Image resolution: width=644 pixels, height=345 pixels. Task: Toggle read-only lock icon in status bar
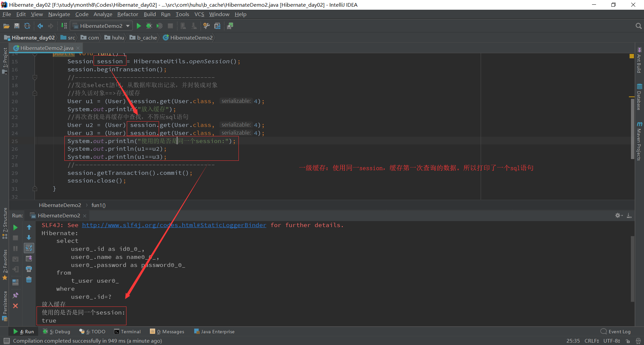[628, 341]
